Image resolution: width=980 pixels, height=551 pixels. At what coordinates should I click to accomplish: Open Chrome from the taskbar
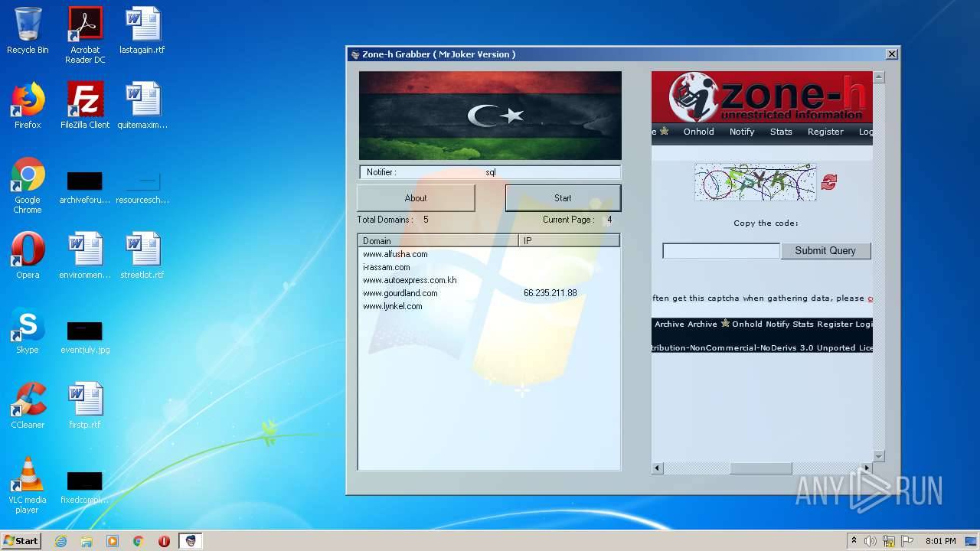click(138, 541)
